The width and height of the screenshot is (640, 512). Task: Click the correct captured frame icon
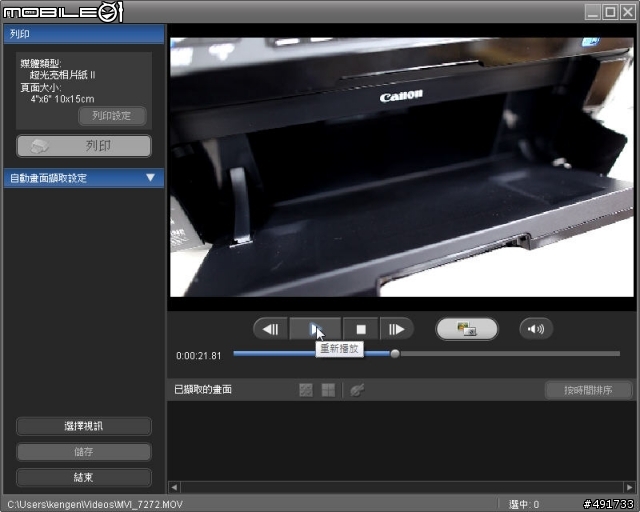[x=357, y=390]
